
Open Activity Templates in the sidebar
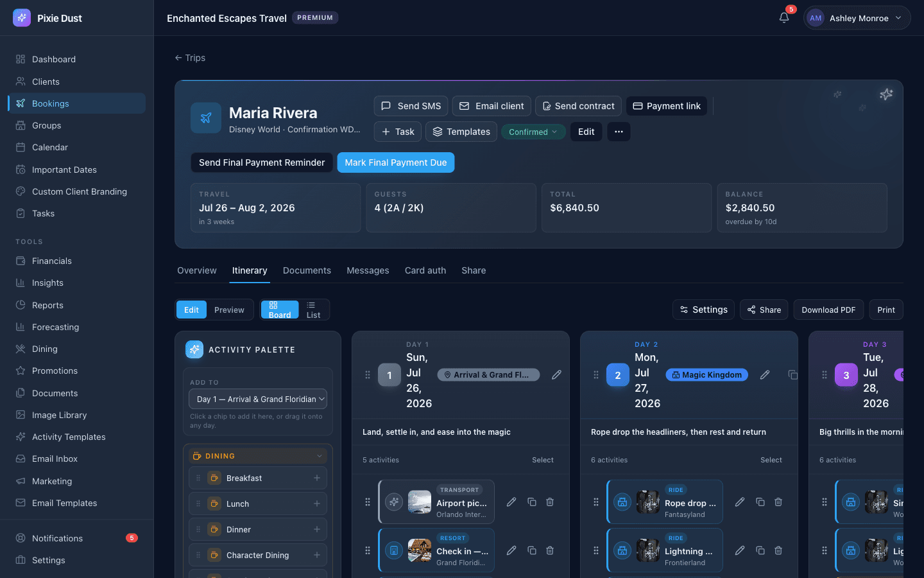coord(76,437)
